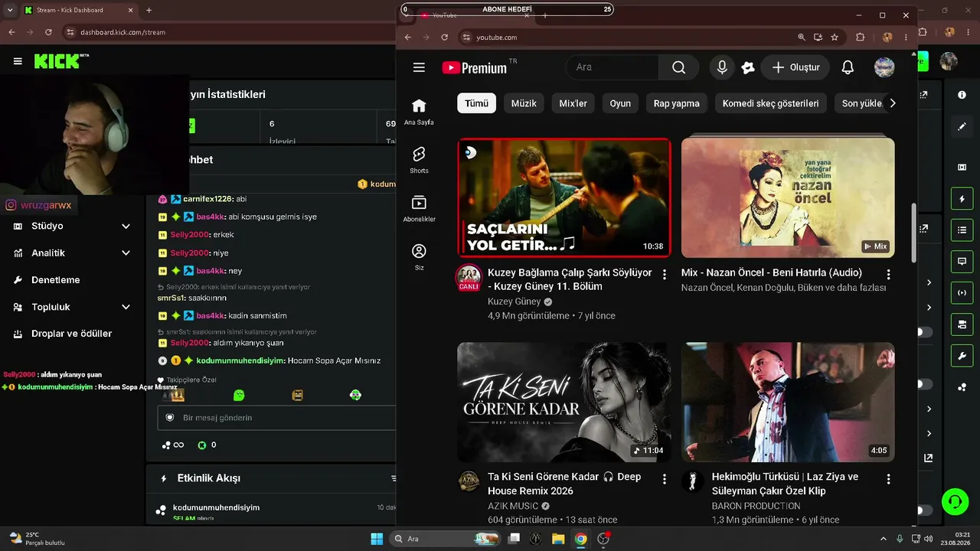Click the pencil edit icon in Kick panel
Image resolution: width=980 pixels, height=551 pixels.
[x=962, y=126]
